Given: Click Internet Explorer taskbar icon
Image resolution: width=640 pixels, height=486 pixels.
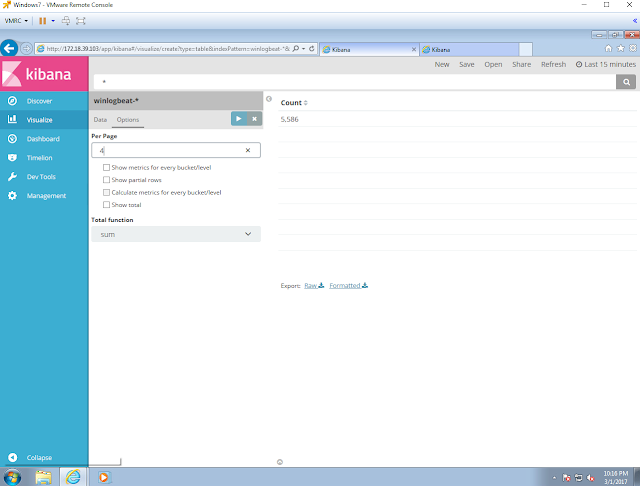Looking at the screenshot, I should pos(73,477).
